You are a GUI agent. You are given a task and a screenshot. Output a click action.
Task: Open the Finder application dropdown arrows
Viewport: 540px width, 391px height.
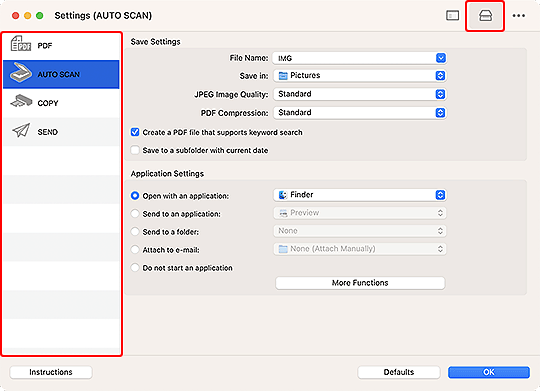coord(440,195)
